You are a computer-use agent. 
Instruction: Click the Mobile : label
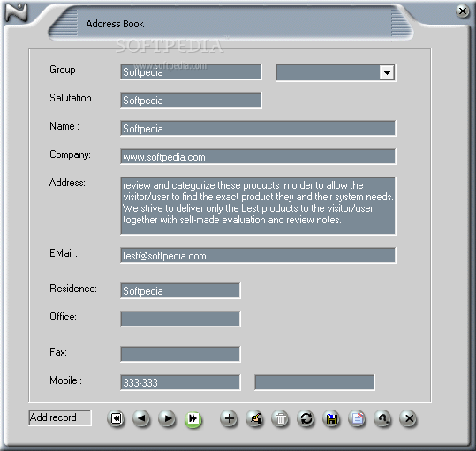[65, 380]
